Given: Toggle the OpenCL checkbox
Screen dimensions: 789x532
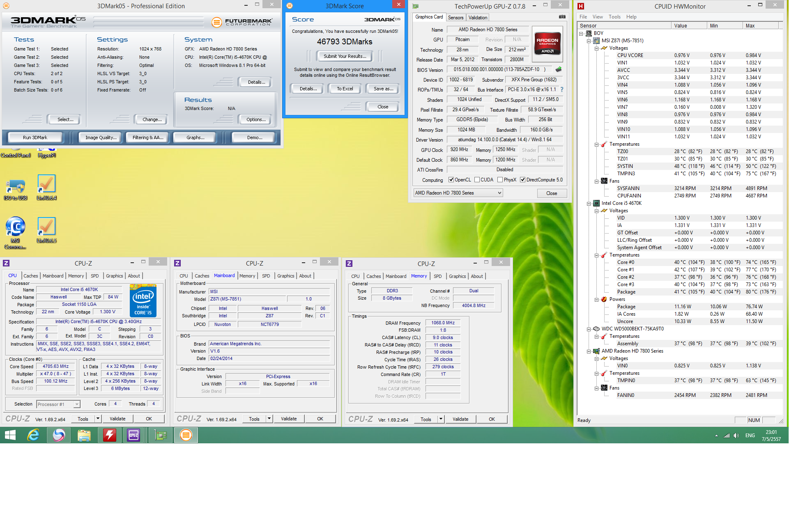Looking at the screenshot, I should pyautogui.click(x=451, y=180).
